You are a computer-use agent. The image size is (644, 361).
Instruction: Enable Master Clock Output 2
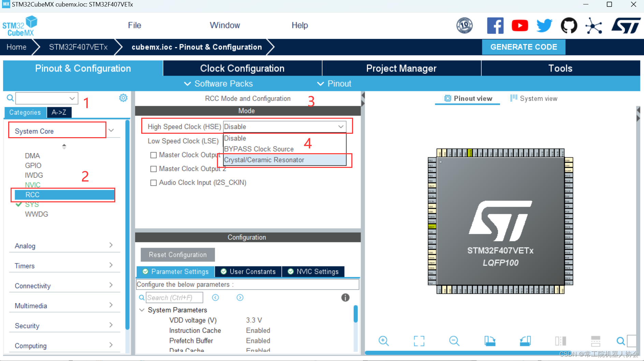point(153,169)
